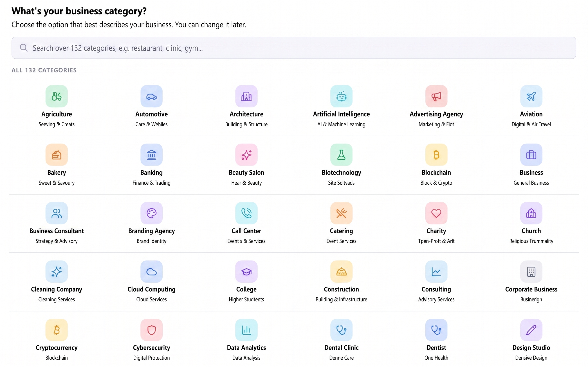Image resolution: width=588 pixels, height=367 pixels.
Task: Select the Cleaning Company sparkles icon
Action: point(56,272)
